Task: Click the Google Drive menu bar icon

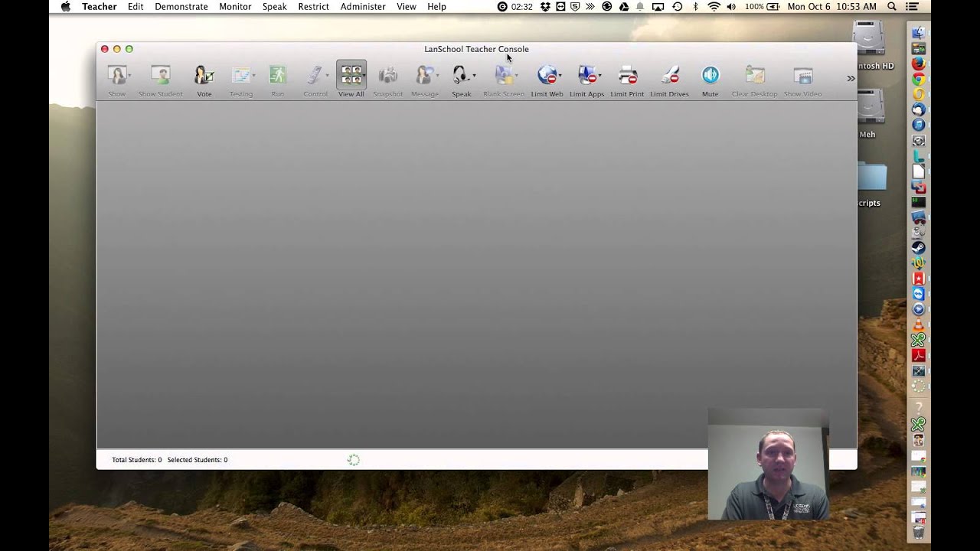Action: [x=624, y=6]
